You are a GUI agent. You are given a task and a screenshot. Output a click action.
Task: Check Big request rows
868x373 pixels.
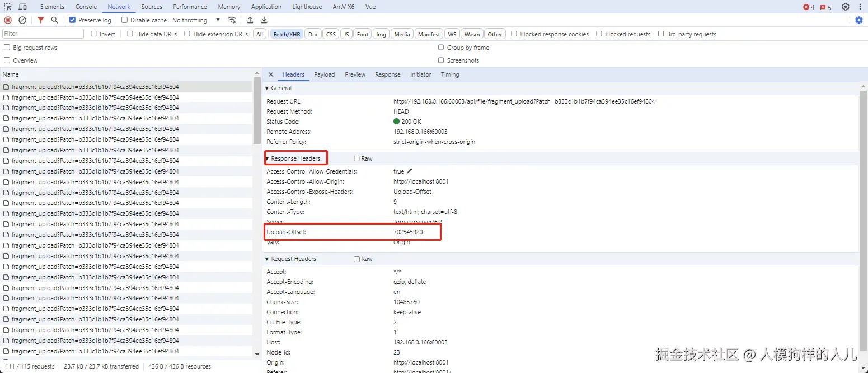(7, 48)
